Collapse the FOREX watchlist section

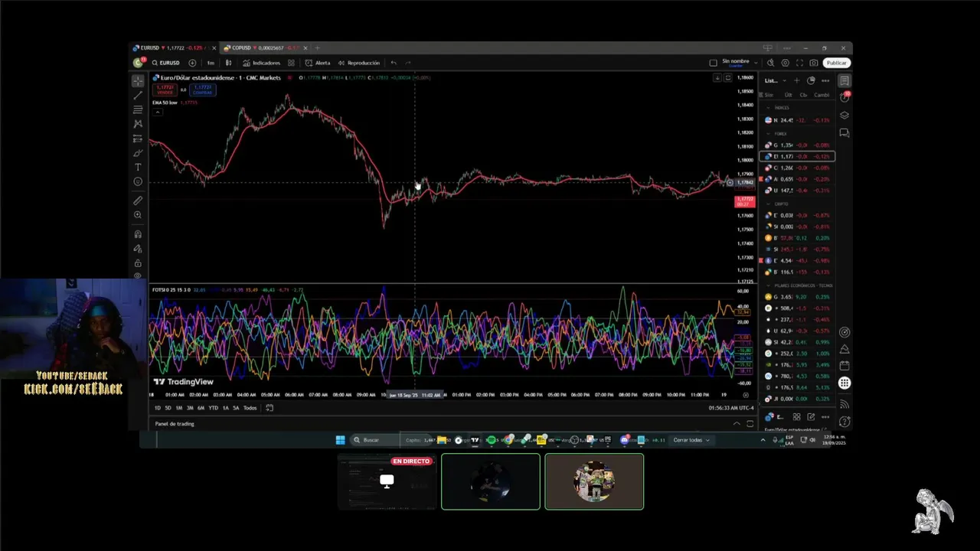pos(769,134)
